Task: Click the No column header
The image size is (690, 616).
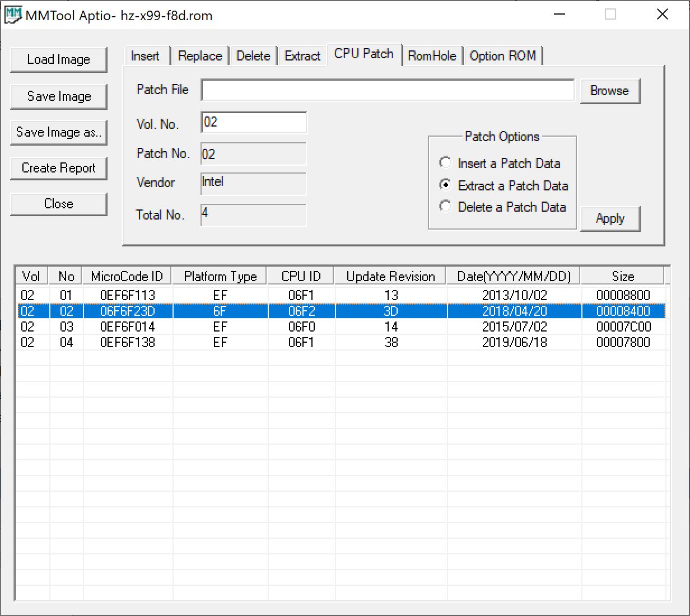Action: (x=66, y=276)
